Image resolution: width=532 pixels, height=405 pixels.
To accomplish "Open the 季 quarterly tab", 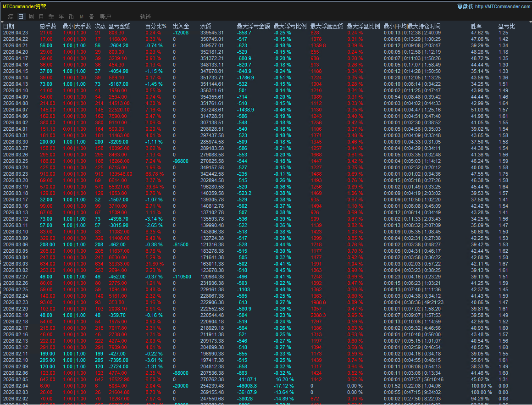I will click(51, 17).
